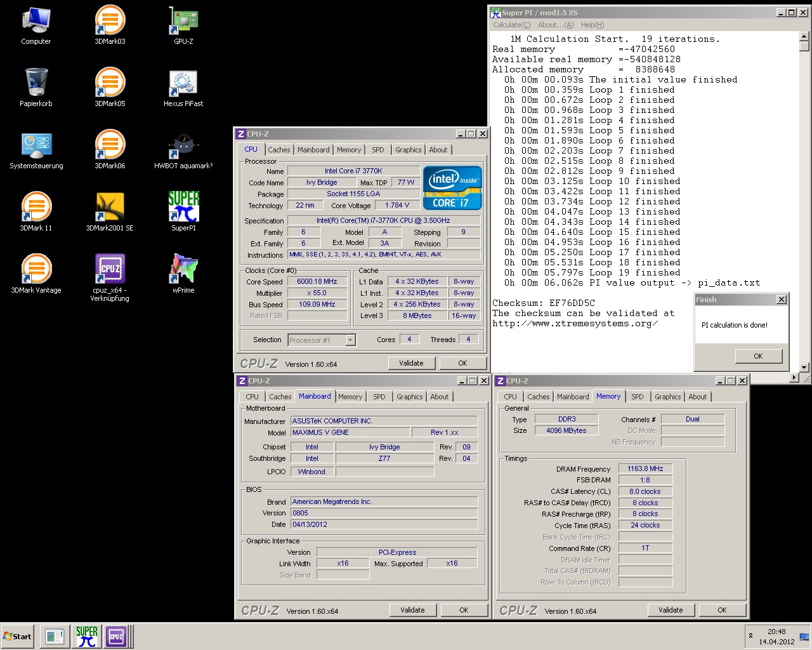812x650 pixels.
Task: Switch to CPU-Z in the taskbar
Action: pyautogui.click(x=116, y=636)
